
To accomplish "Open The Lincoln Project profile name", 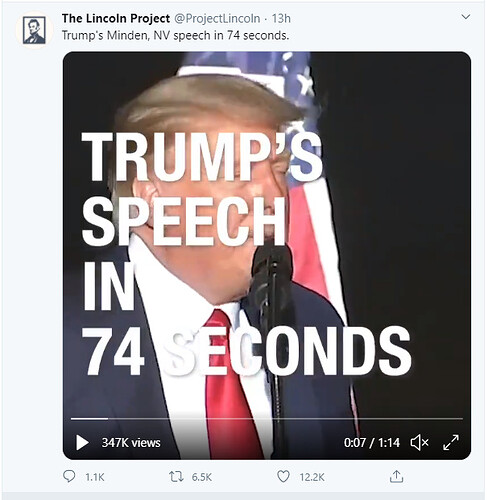I will [x=116, y=18].
